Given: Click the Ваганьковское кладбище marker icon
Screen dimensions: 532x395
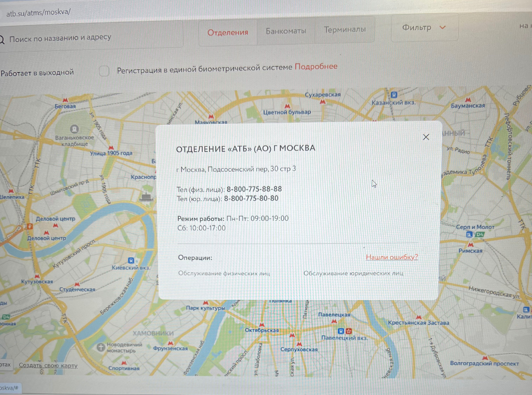Looking at the screenshot, I should point(74,130).
